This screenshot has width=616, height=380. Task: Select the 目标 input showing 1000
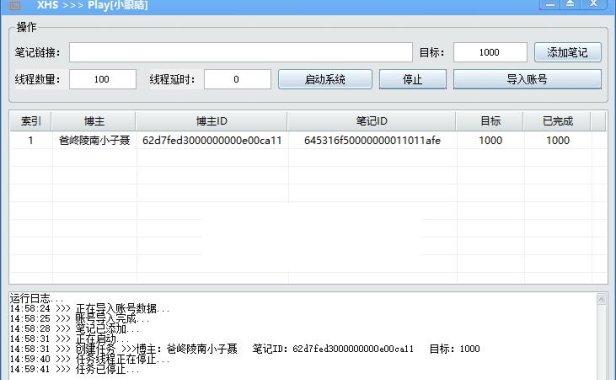490,52
